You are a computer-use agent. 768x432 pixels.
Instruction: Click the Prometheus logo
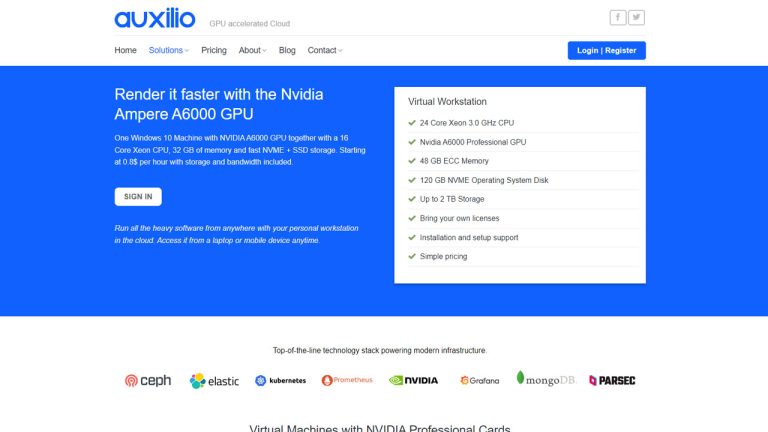coord(347,380)
